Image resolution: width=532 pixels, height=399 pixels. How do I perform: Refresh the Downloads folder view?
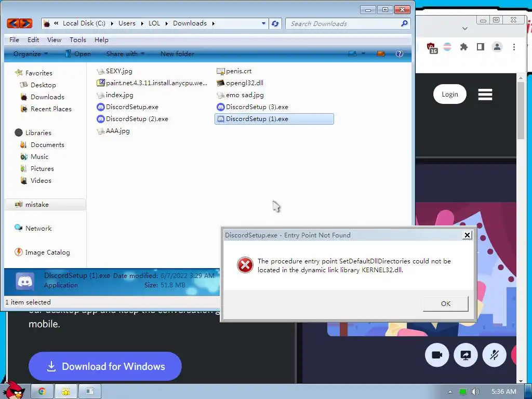(275, 23)
